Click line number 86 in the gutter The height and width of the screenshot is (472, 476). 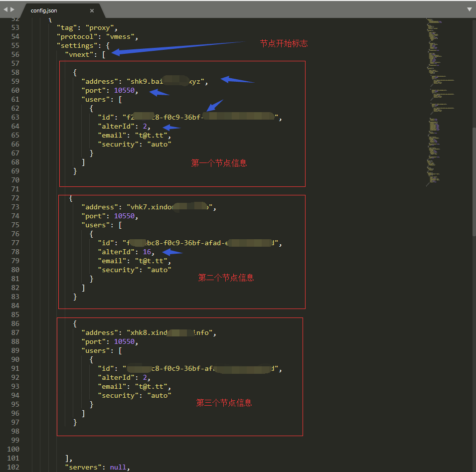(15, 323)
